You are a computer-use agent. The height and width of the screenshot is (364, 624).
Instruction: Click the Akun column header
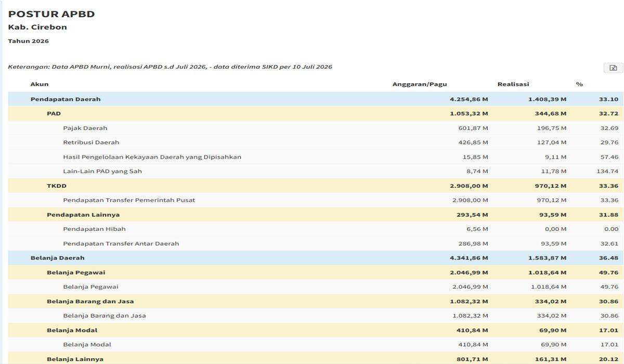[40, 84]
